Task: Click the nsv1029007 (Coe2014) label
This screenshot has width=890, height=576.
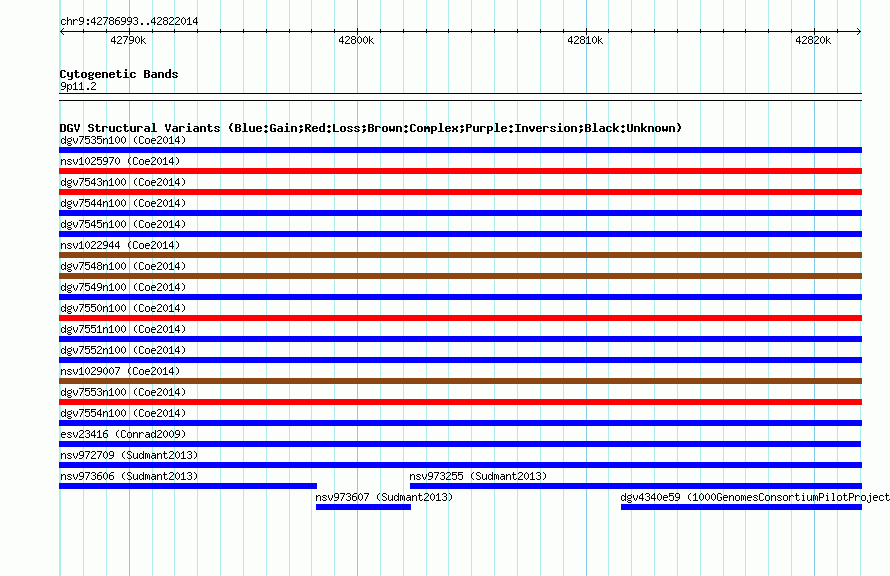Action: coord(120,371)
